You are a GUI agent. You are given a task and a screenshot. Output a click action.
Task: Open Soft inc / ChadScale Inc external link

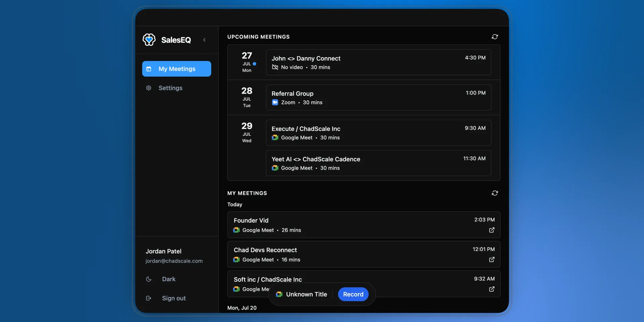pyautogui.click(x=492, y=289)
